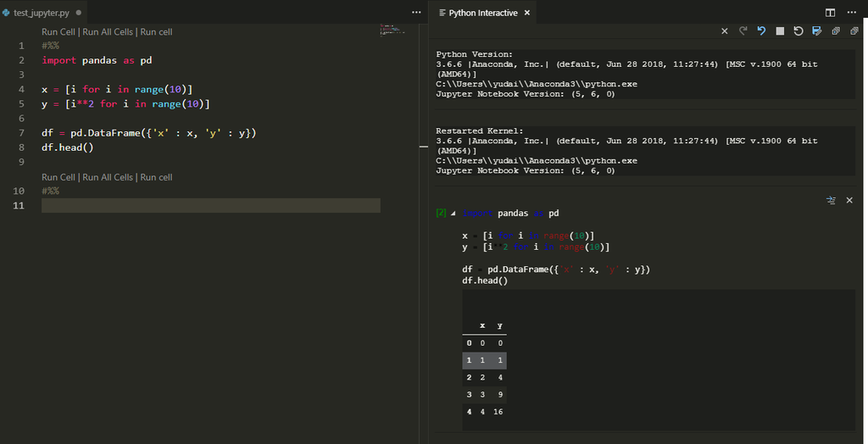Image resolution: width=868 pixels, height=444 pixels.
Task: Open More Actions for Python Interactive group
Action: pyautogui.click(x=851, y=13)
